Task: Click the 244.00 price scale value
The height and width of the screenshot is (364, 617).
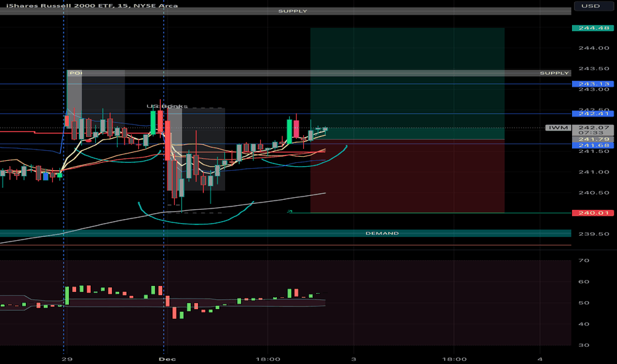Action: tap(594, 48)
